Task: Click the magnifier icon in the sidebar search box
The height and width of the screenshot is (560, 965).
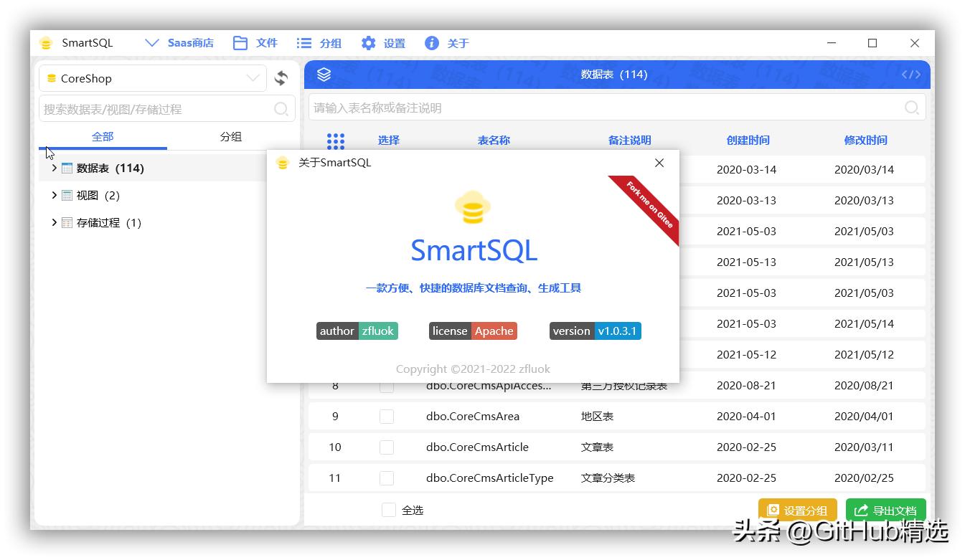Action: click(x=281, y=108)
